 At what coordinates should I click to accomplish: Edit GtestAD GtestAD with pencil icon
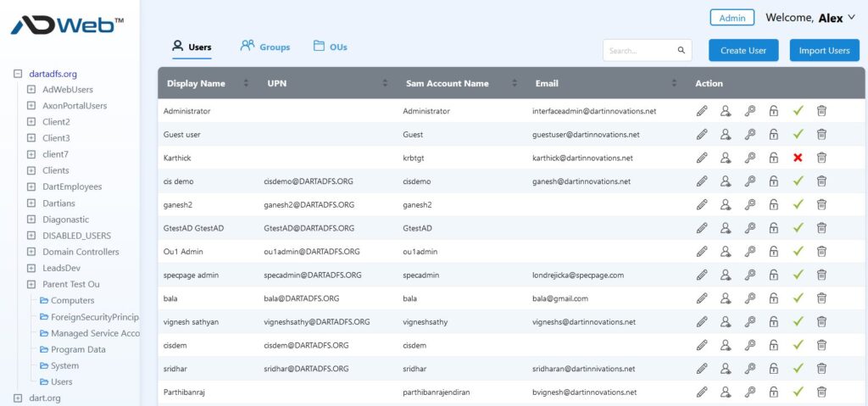click(702, 228)
